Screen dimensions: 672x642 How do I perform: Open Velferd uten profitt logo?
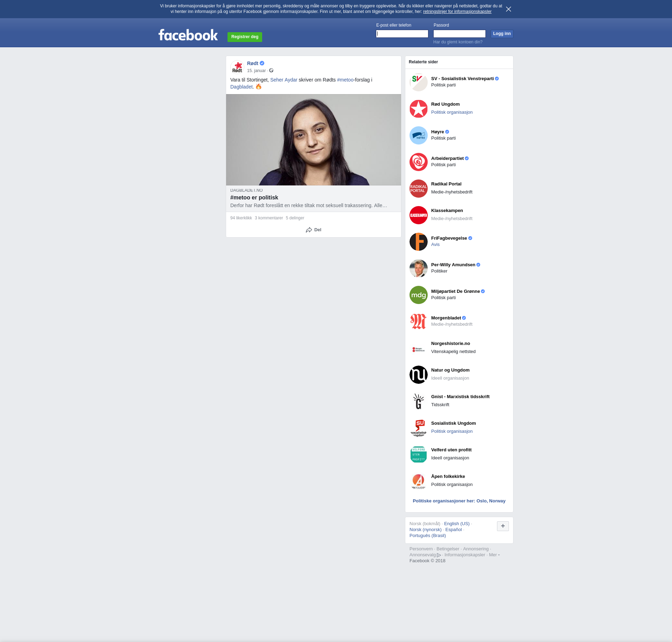[419, 454]
